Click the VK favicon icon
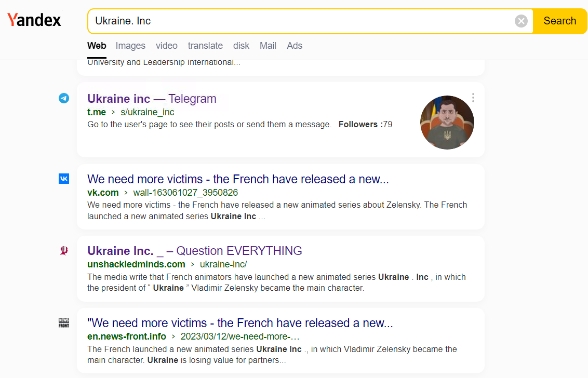 click(64, 179)
